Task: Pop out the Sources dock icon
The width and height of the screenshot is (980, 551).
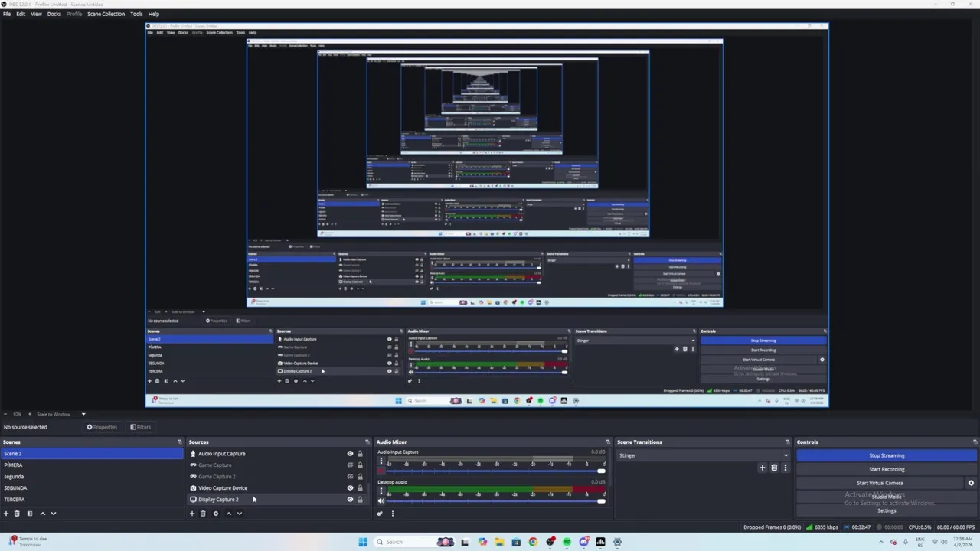Action: click(367, 442)
